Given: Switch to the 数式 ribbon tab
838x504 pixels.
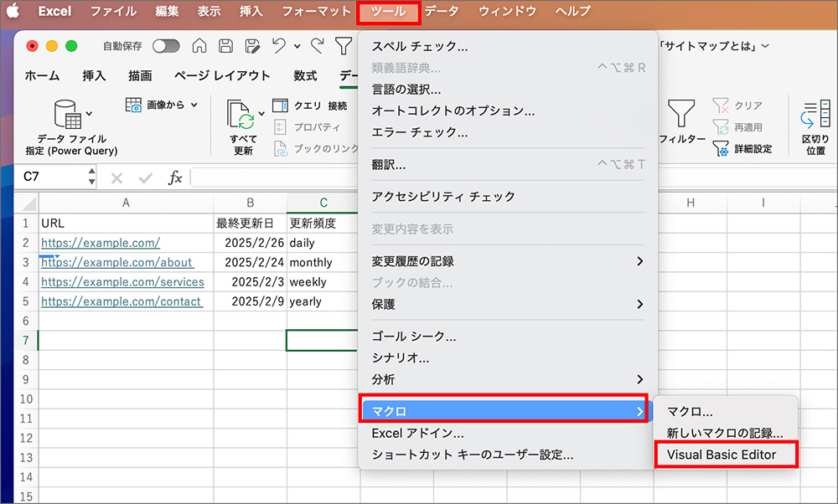Looking at the screenshot, I should click(305, 76).
